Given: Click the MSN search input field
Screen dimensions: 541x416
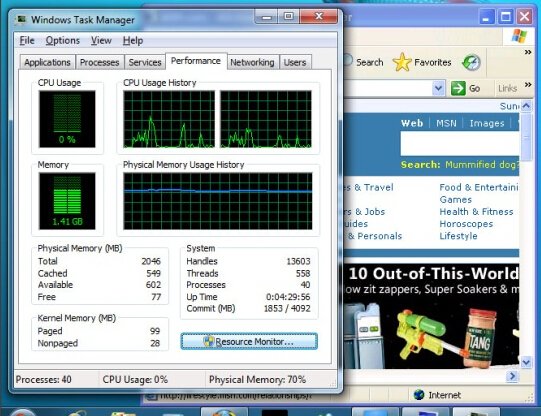Looking at the screenshot, I should coord(460,144).
